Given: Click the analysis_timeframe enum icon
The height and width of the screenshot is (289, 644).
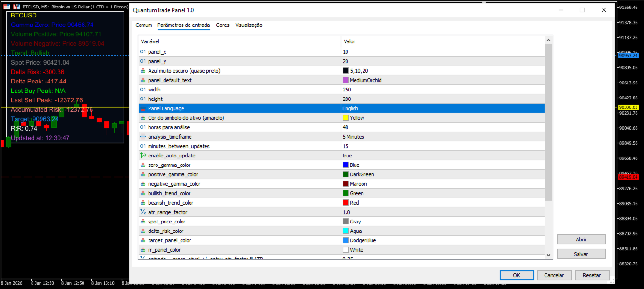Looking at the screenshot, I should (x=143, y=137).
